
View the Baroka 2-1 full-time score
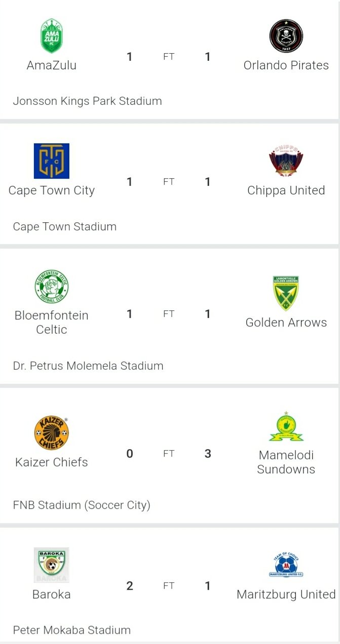[169, 586]
